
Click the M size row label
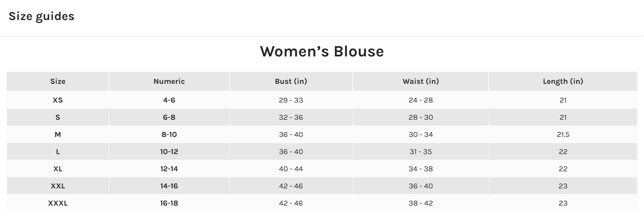[58, 134]
